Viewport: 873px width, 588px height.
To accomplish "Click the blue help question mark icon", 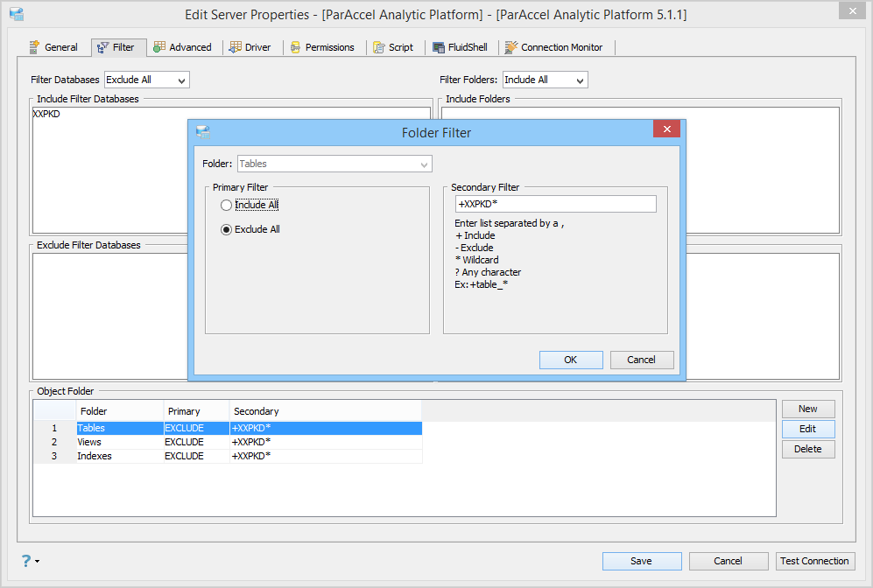I will 26,561.
